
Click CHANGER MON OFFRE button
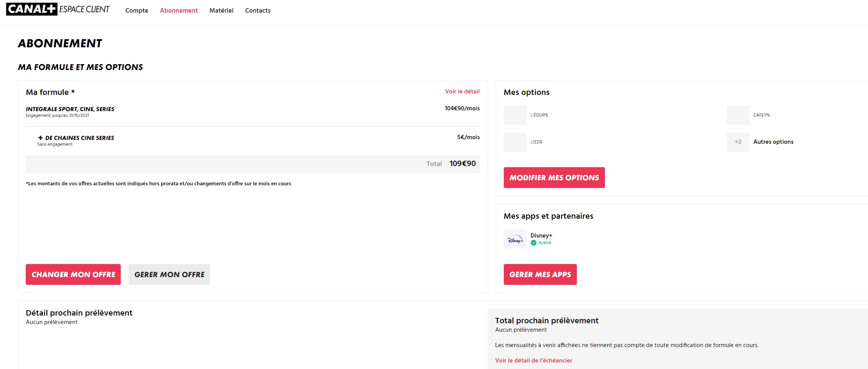[73, 274]
